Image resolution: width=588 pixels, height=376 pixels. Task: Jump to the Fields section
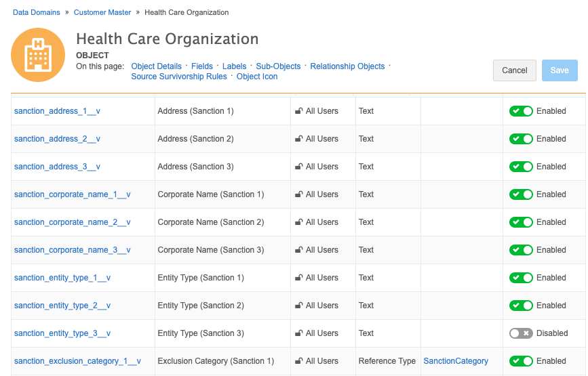(201, 66)
